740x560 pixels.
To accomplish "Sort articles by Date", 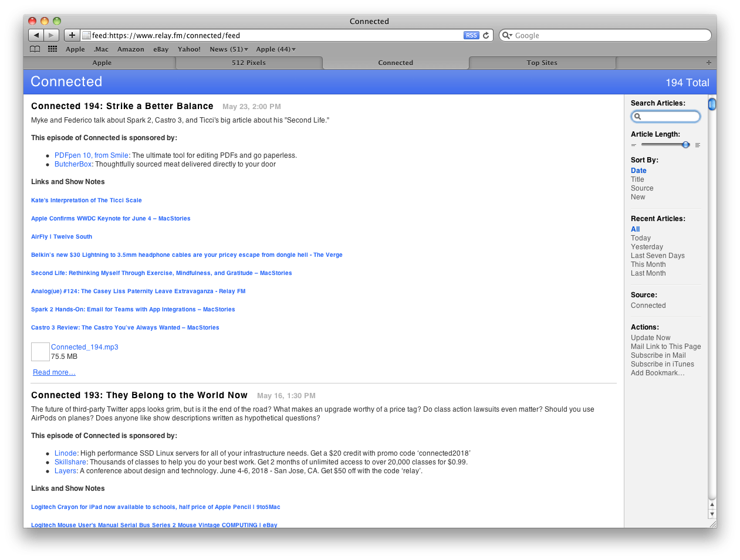I will [x=638, y=171].
